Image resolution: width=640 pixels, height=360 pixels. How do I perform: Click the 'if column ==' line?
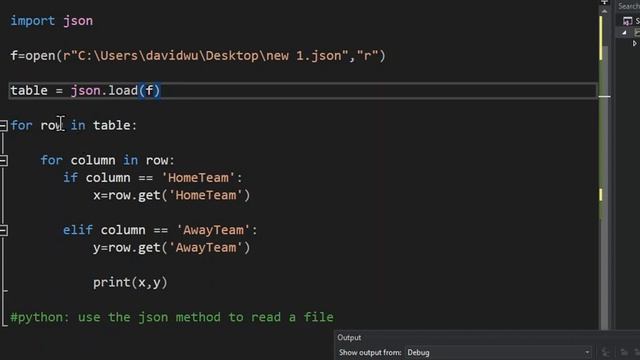(x=153, y=178)
